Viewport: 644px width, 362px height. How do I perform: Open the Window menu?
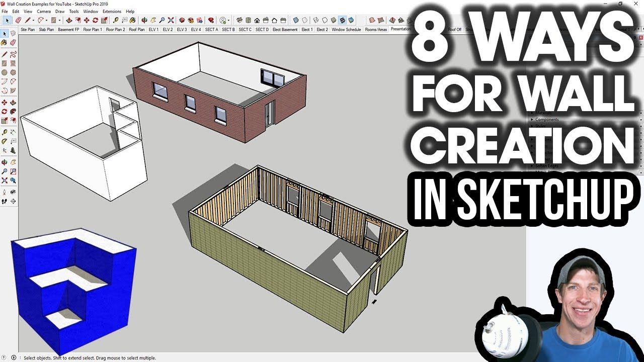coord(91,11)
